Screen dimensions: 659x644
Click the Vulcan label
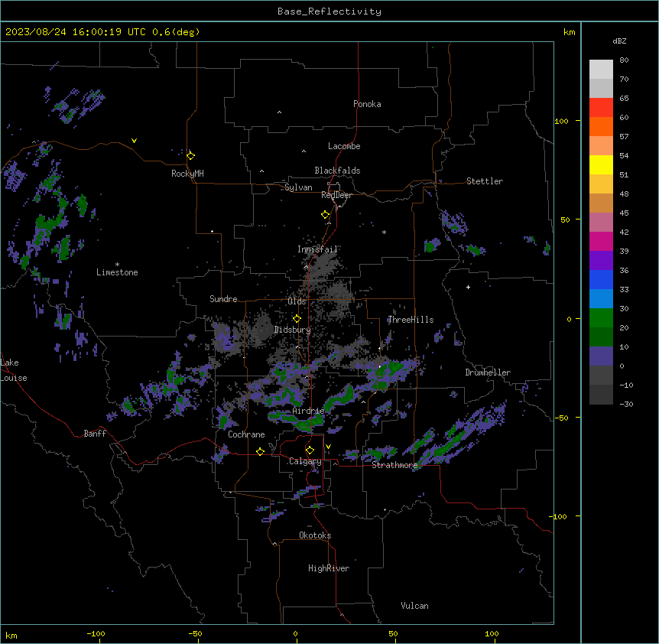(415, 606)
